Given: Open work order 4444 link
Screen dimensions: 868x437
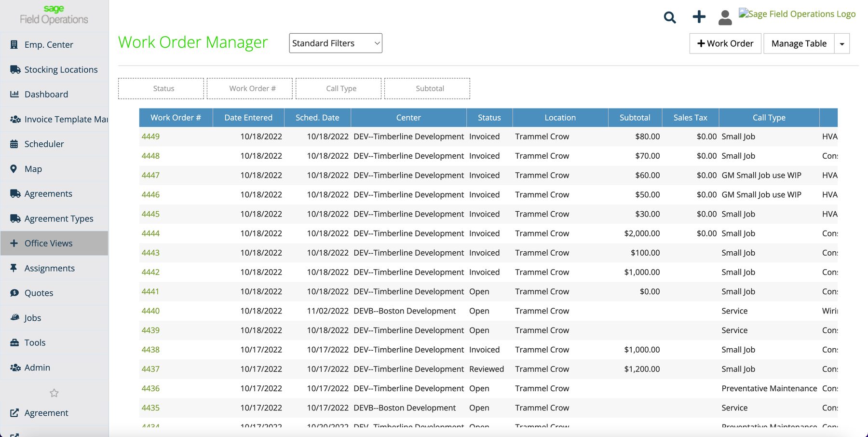Looking at the screenshot, I should (x=150, y=233).
